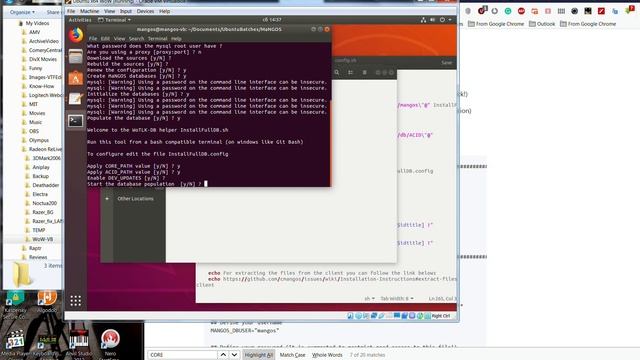Image resolution: width=640 pixels, height=360 pixels.
Task: Toggle Whole Words in find bar
Action: point(327,355)
